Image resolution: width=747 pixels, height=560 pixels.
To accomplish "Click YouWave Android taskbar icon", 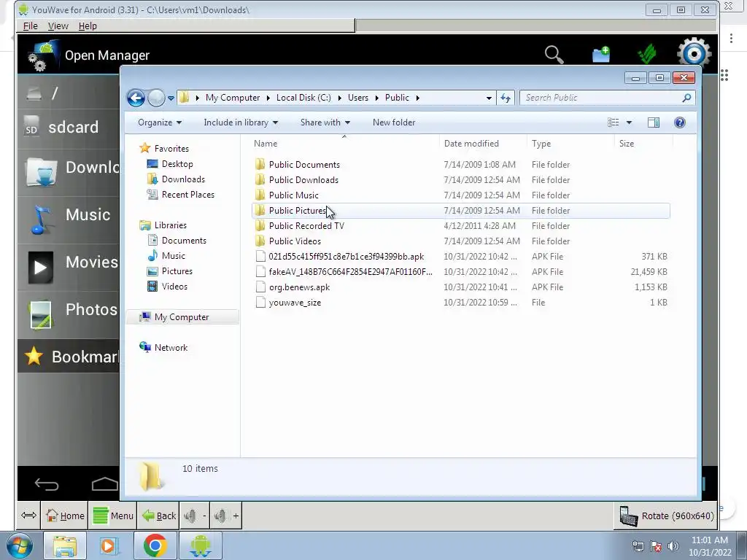I will (x=201, y=545).
